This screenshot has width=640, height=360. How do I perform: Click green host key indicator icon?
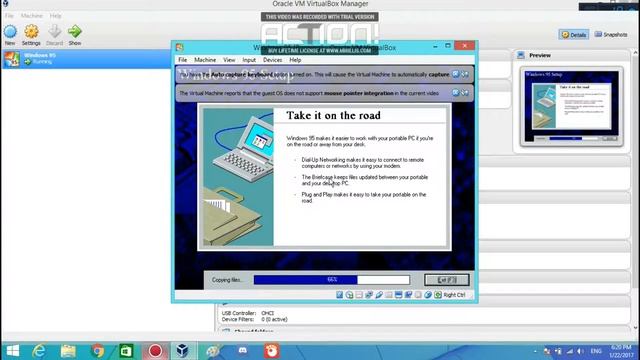click(438, 295)
